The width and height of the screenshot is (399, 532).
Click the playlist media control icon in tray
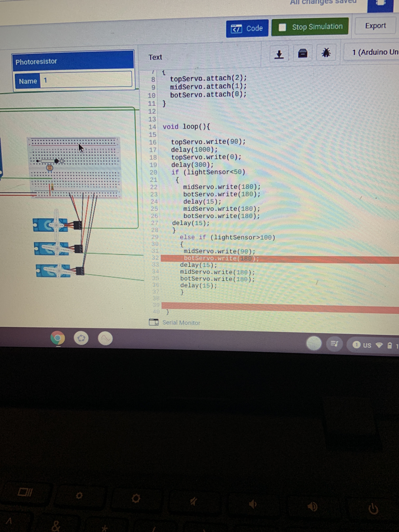(334, 344)
